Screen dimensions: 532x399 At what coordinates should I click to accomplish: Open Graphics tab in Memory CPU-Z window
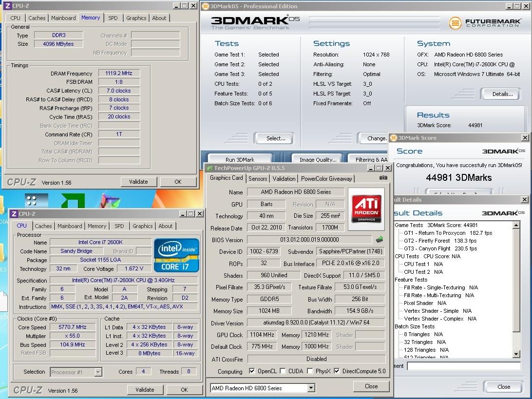point(136,18)
